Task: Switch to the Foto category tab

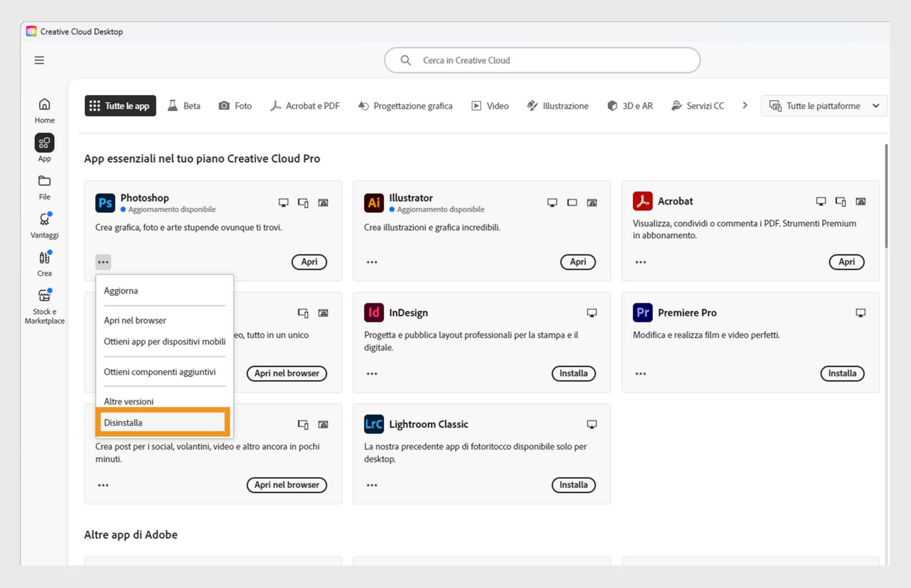Action: pos(235,106)
